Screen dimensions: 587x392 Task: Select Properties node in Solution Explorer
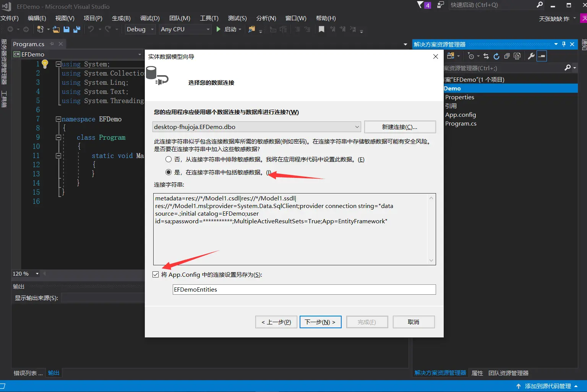[459, 97]
